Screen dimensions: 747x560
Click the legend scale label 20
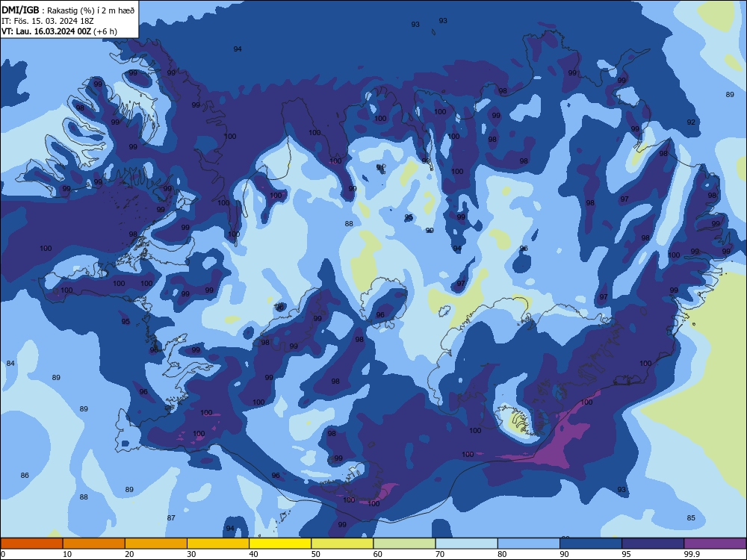click(x=129, y=554)
